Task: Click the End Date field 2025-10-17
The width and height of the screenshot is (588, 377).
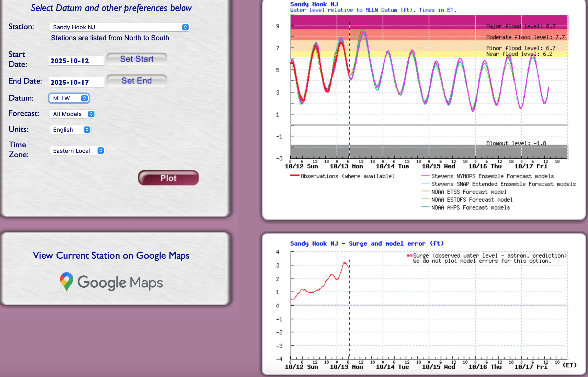Action: pyautogui.click(x=76, y=82)
